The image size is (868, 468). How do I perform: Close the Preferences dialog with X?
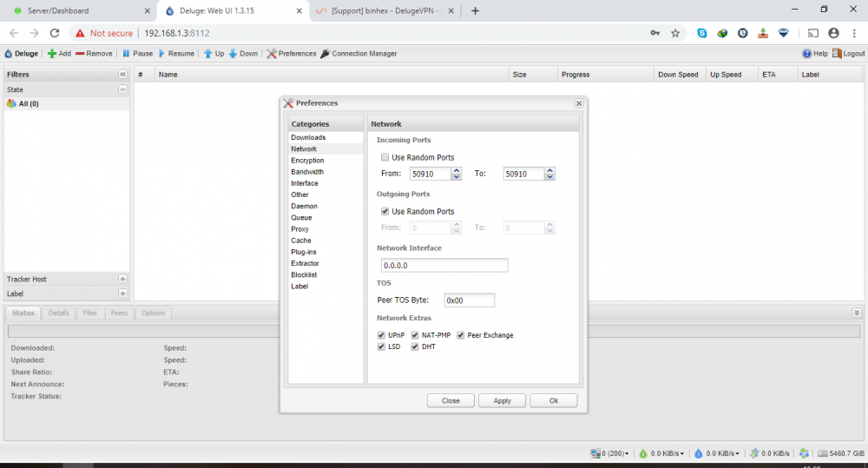coord(579,103)
